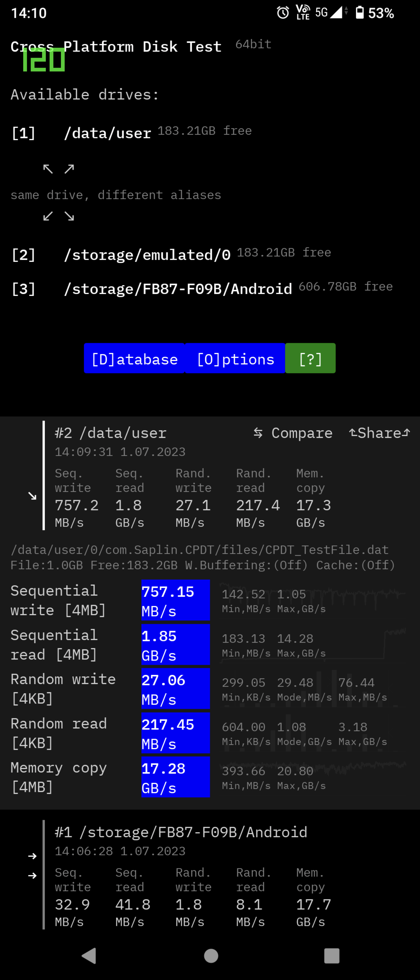Click the VoLTE status bar icon
This screenshot has width=420, height=980.
pos(303,12)
